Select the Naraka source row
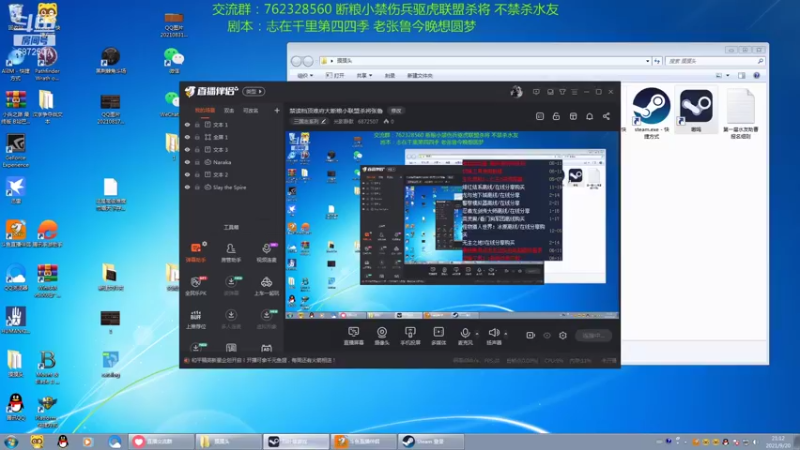Viewport: 800px width, 450px height. coord(232,162)
